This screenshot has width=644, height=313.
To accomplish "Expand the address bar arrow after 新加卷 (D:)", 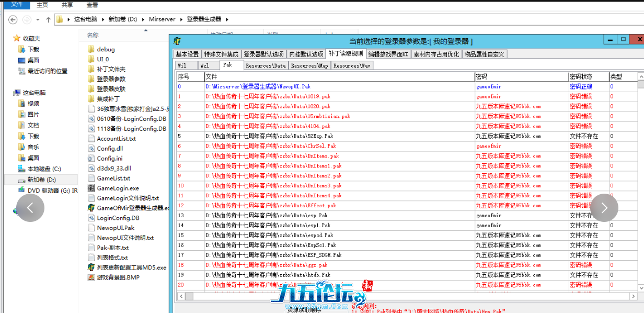I will pos(143,19).
